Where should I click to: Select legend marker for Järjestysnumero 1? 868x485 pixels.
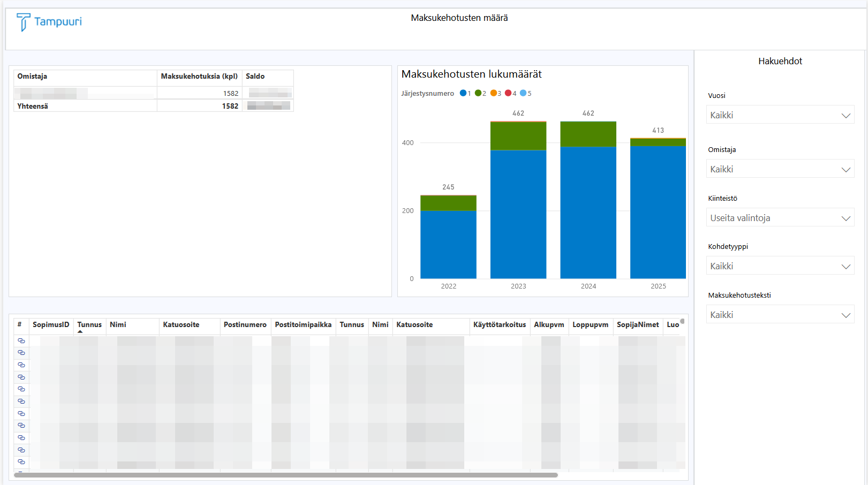(x=463, y=93)
